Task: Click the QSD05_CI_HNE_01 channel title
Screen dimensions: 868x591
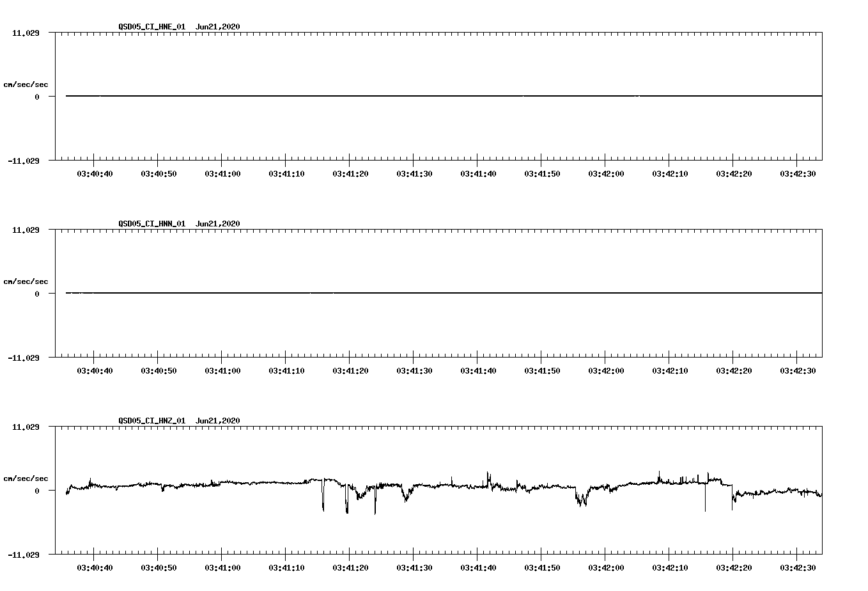Action: pyautogui.click(x=152, y=27)
